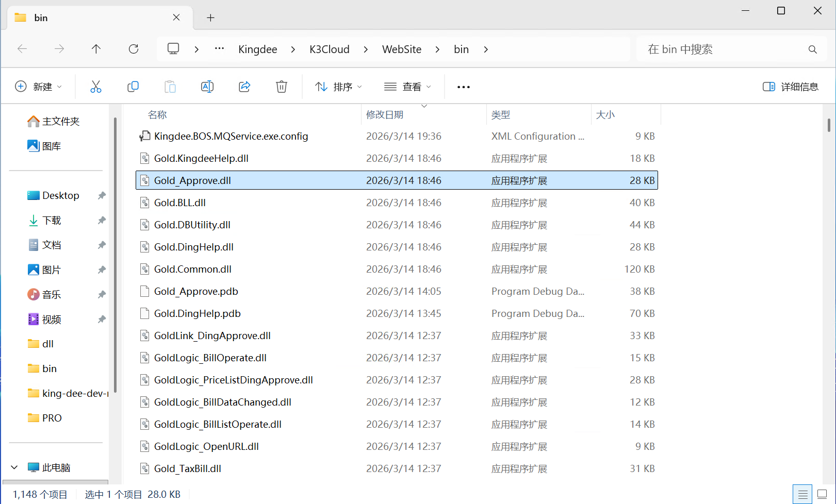The width and height of the screenshot is (836, 504).
Task: Select the Gold.Common.dll file
Action: point(193,269)
